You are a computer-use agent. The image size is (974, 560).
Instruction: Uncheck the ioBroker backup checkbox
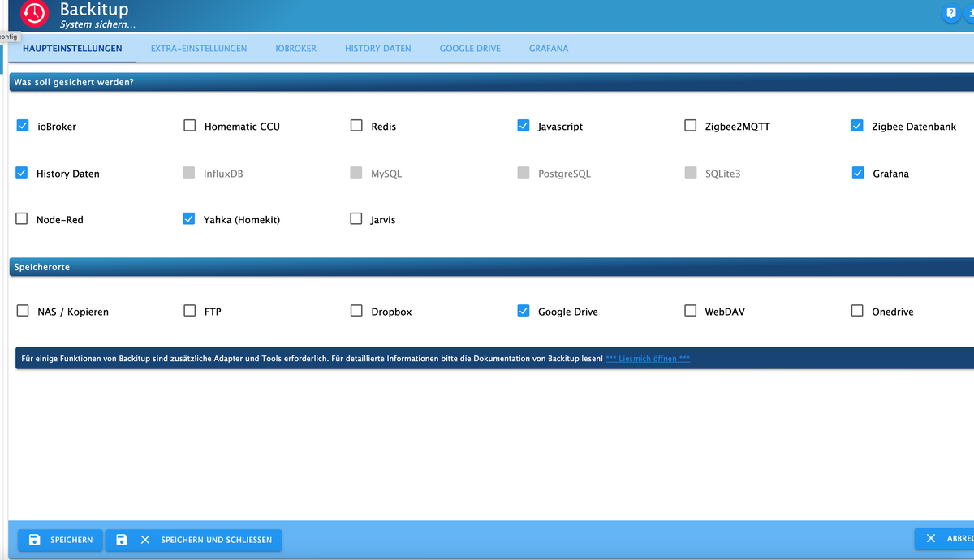click(23, 126)
